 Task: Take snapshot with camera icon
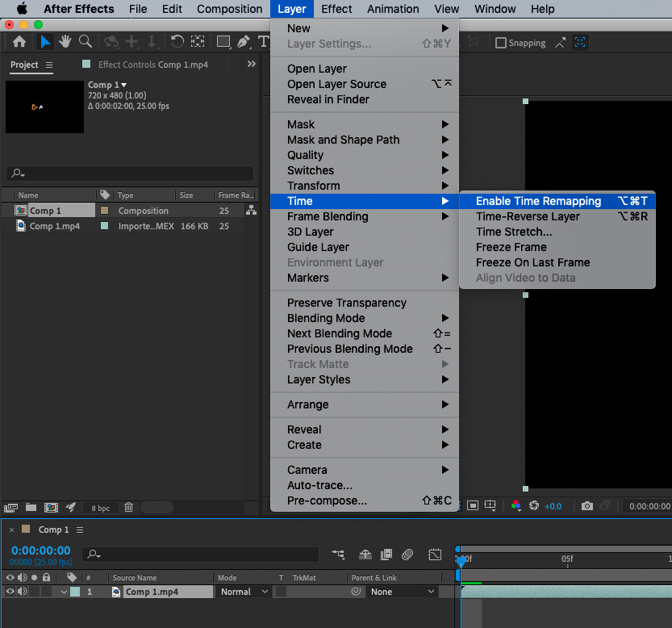[587, 506]
